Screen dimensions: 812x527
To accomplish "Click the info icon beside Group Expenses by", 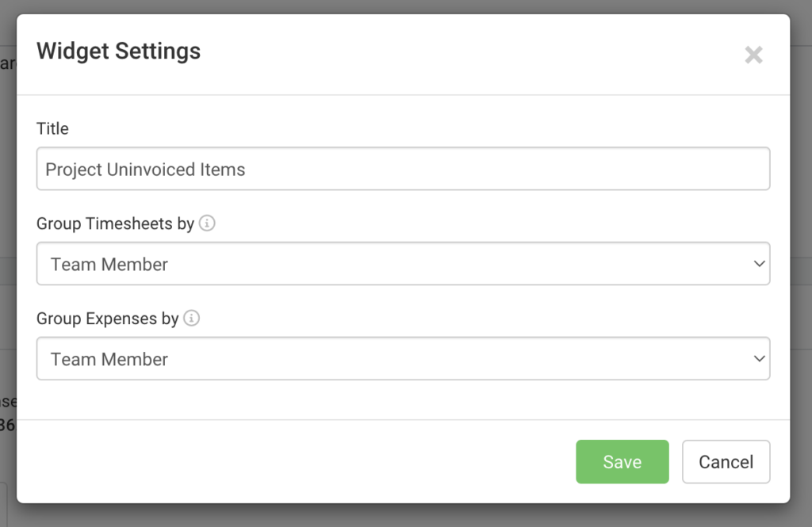I will coord(192,318).
